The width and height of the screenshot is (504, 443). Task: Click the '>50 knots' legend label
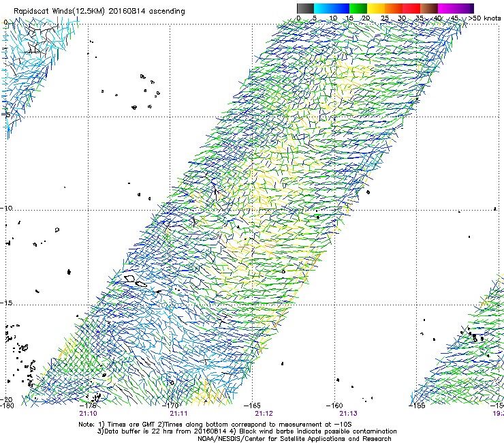click(x=484, y=18)
